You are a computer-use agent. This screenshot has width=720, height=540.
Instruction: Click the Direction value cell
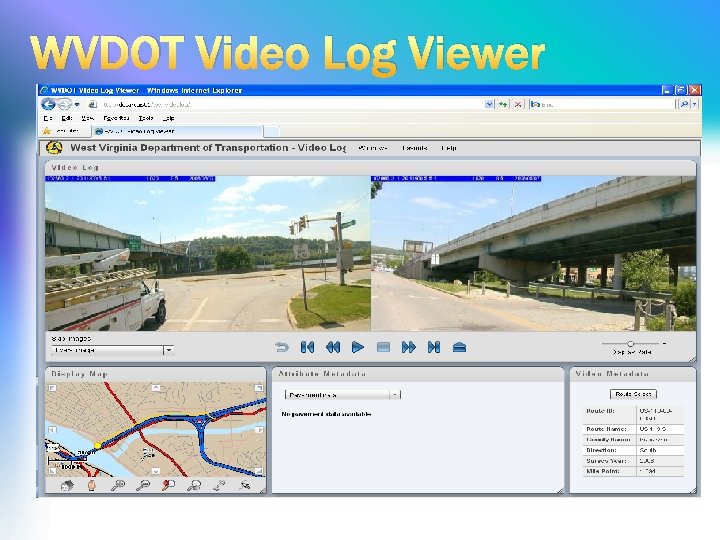(x=660, y=450)
